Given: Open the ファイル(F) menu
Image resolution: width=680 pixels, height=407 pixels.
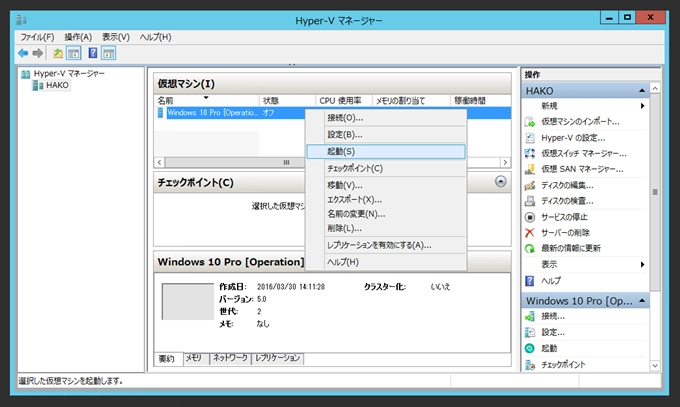Looking at the screenshot, I should tap(37, 37).
